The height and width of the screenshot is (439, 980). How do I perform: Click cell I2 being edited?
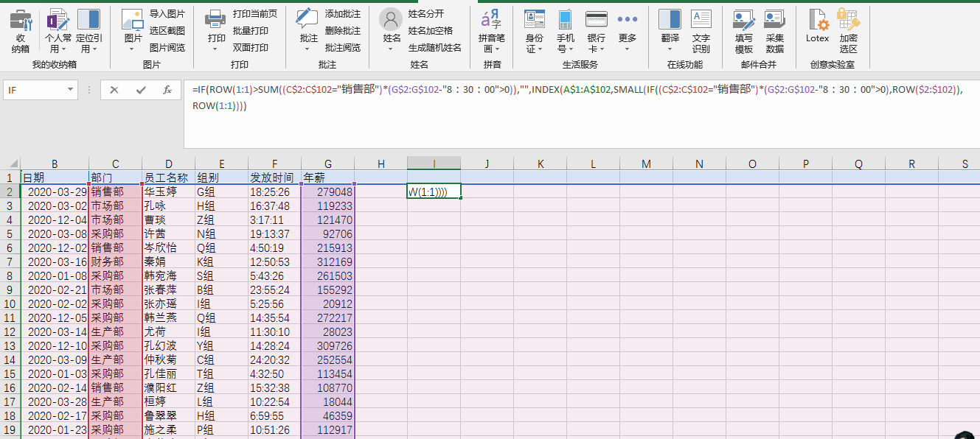(434, 192)
